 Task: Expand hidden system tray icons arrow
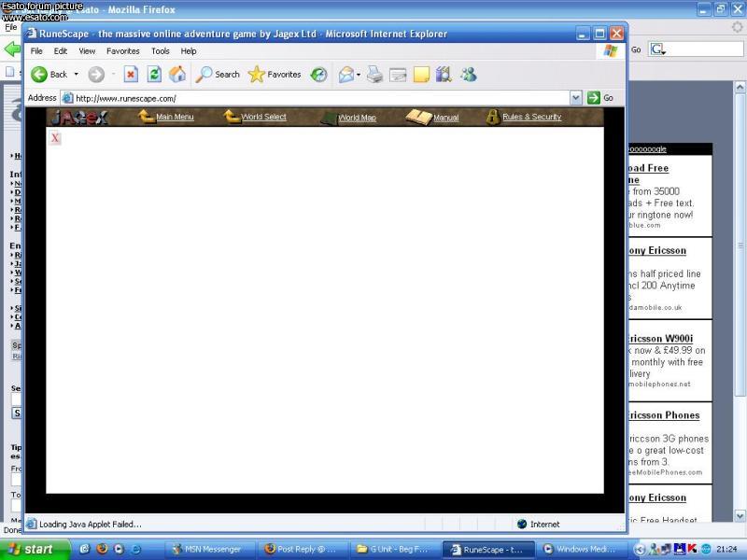640,549
